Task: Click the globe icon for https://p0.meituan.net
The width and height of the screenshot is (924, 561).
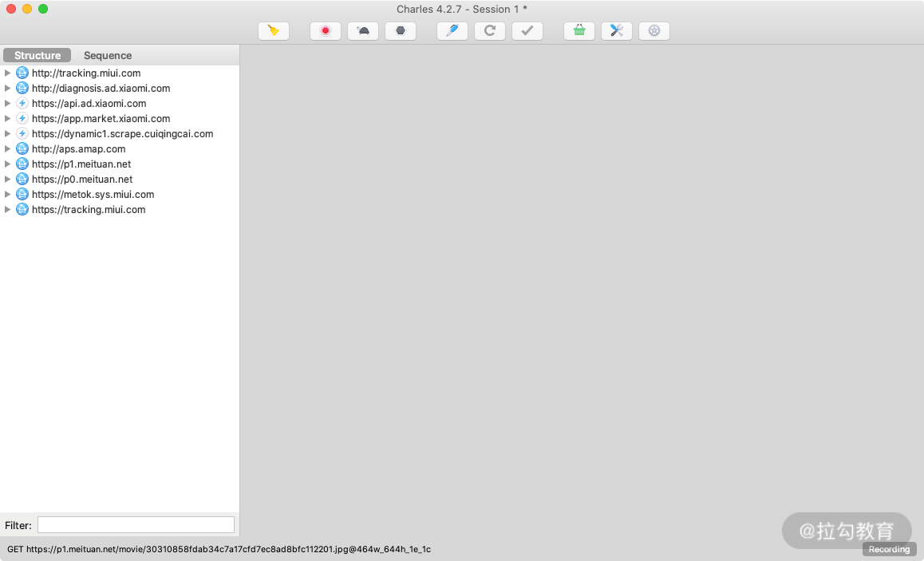Action: (22, 179)
